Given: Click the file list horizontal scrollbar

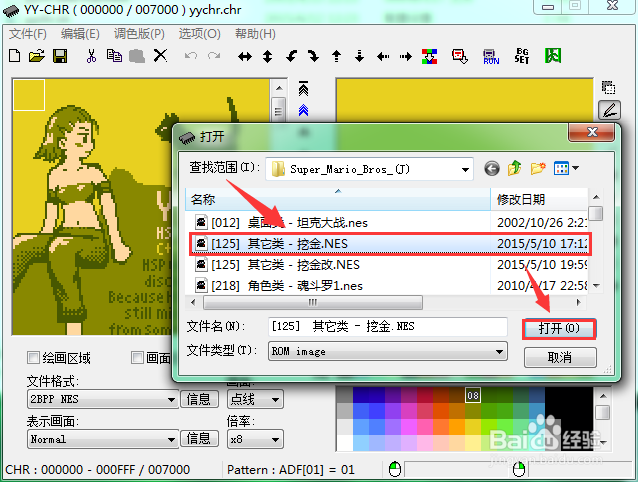Looking at the screenshot, I should [312, 303].
